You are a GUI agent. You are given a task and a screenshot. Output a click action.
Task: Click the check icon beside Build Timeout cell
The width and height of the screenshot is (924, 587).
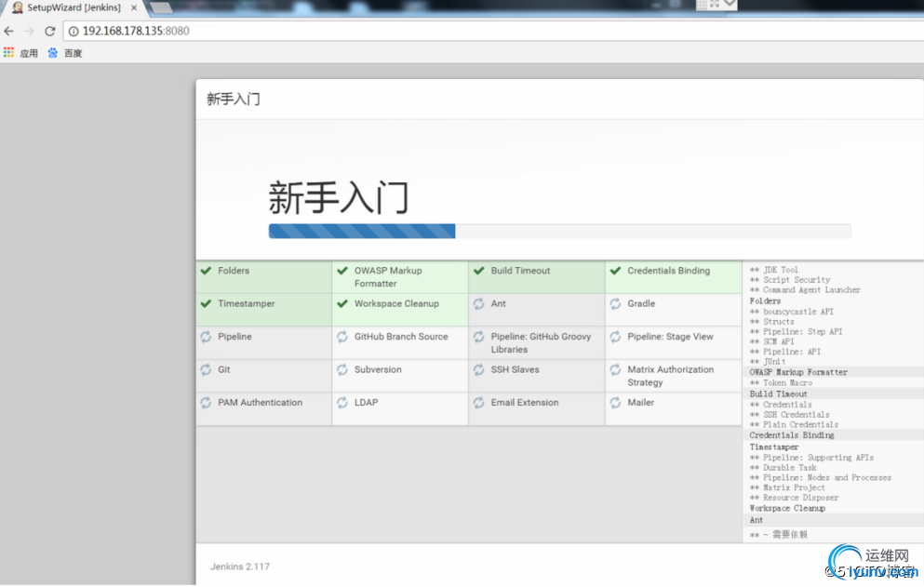tap(478, 271)
